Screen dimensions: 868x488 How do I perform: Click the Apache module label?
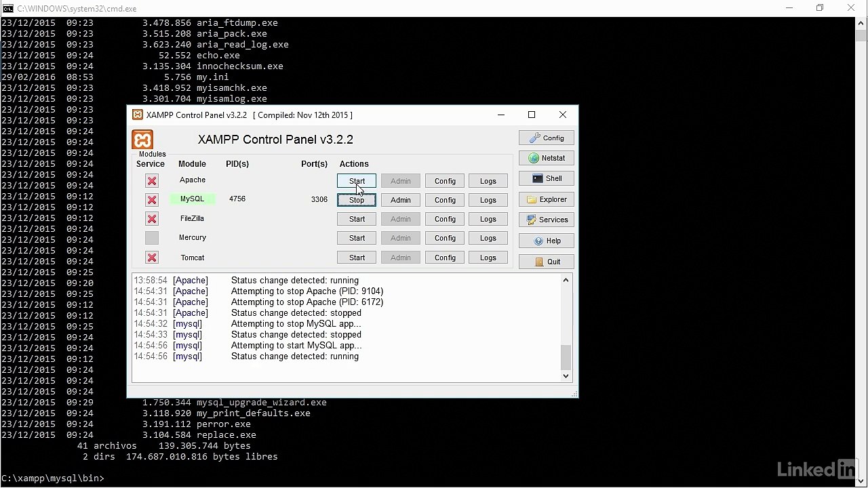coord(193,180)
